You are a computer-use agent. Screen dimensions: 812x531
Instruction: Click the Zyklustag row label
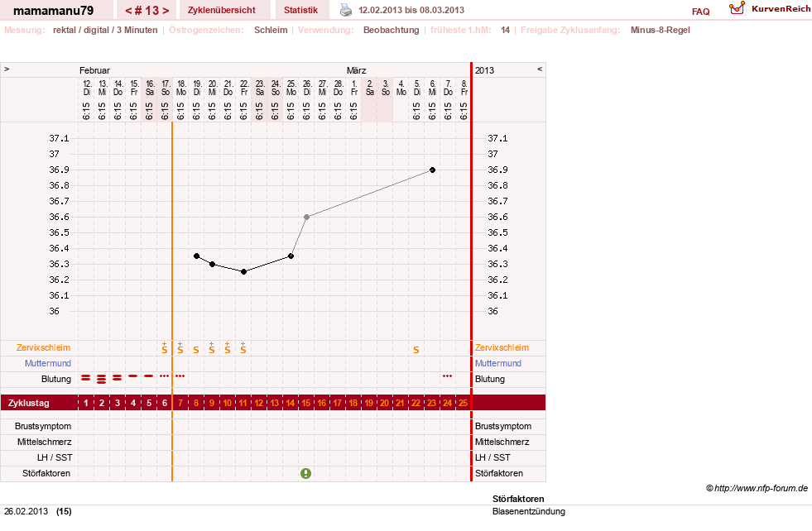coord(29,403)
